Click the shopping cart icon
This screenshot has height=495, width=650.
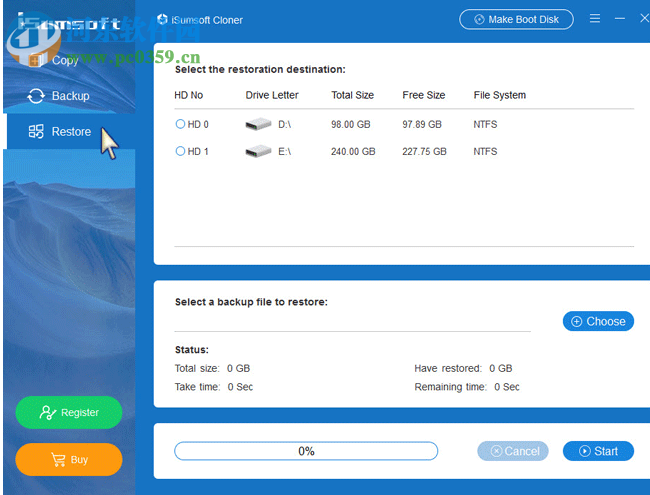58,460
